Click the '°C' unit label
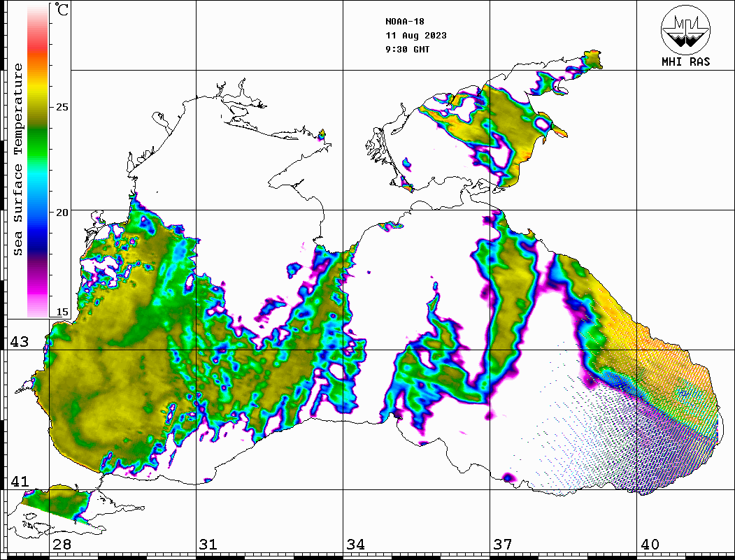Image resolution: width=735 pixels, height=560 pixels. tap(62, 9)
